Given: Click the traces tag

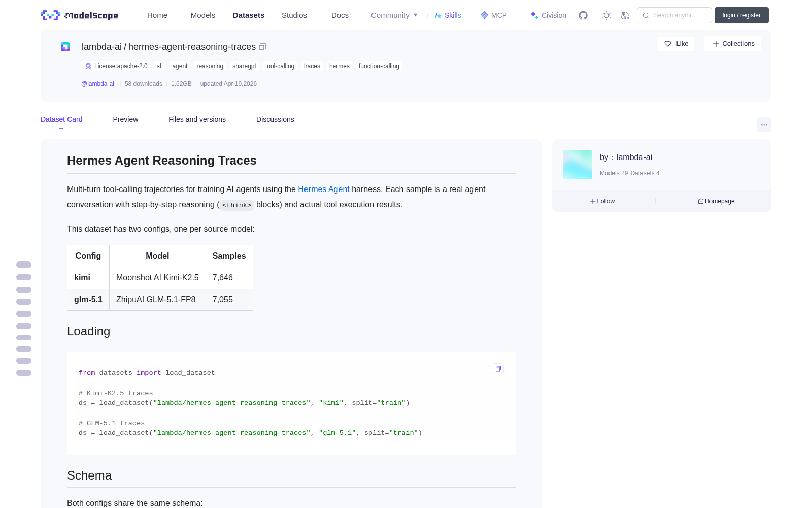Looking at the screenshot, I should point(312,66).
